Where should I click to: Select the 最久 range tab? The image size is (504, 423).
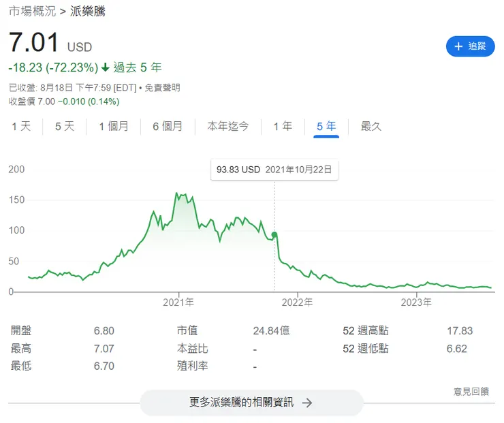pyautogui.click(x=371, y=126)
